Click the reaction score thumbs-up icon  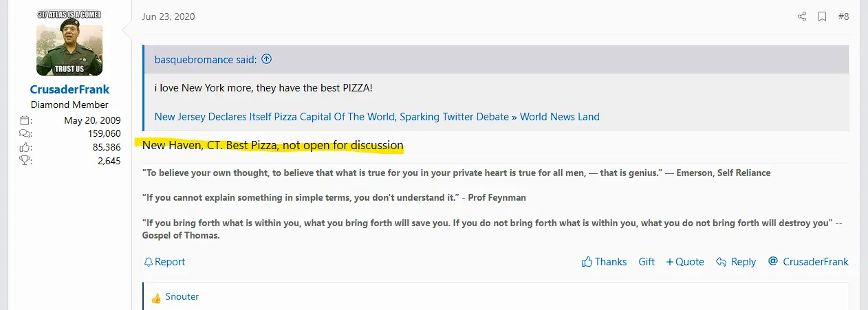[x=26, y=147]
